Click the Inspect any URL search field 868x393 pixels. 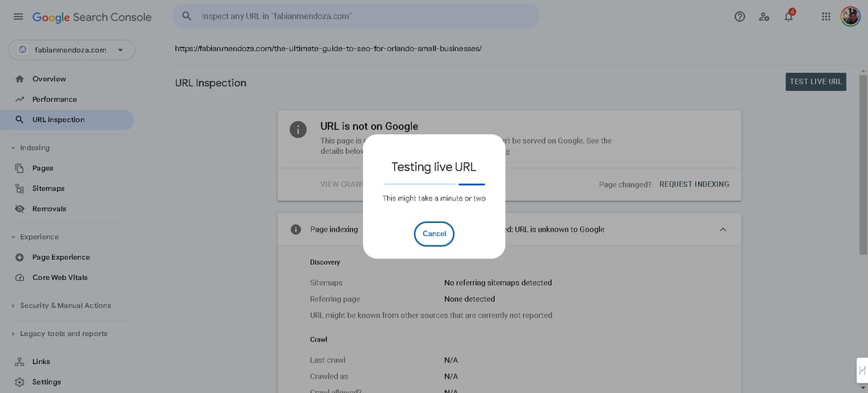coord(356,16)
